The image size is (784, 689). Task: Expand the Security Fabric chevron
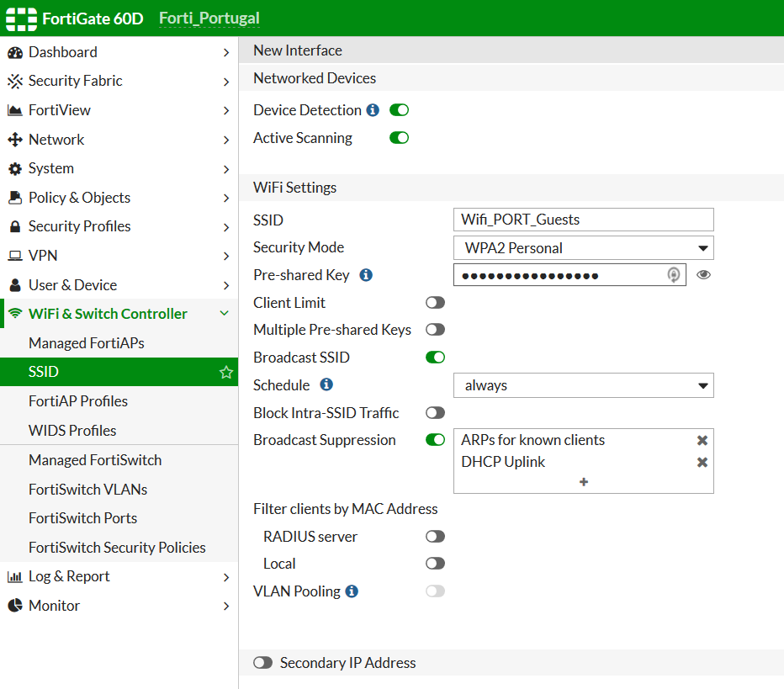point(226,82)
